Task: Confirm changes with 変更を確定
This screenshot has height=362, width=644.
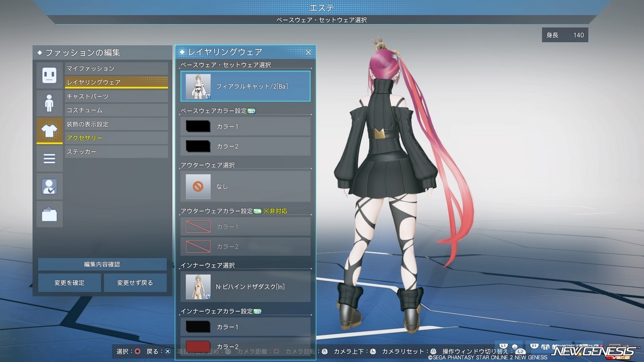Action: pos(69,283)
